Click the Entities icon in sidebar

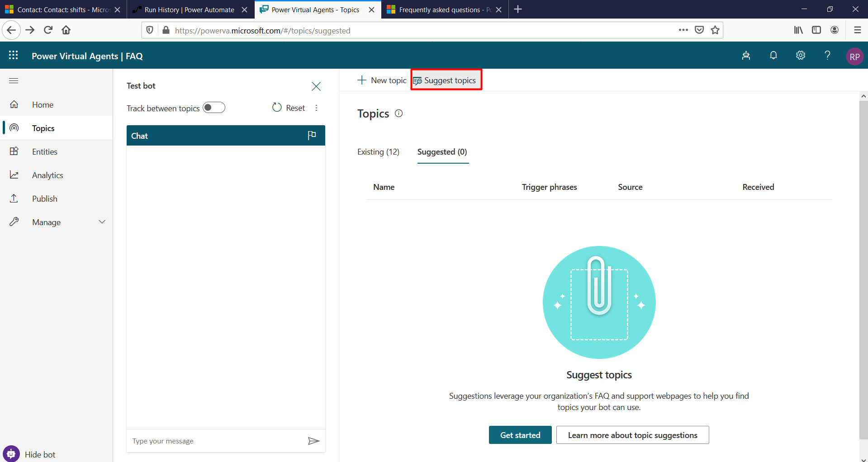[14, 151]
